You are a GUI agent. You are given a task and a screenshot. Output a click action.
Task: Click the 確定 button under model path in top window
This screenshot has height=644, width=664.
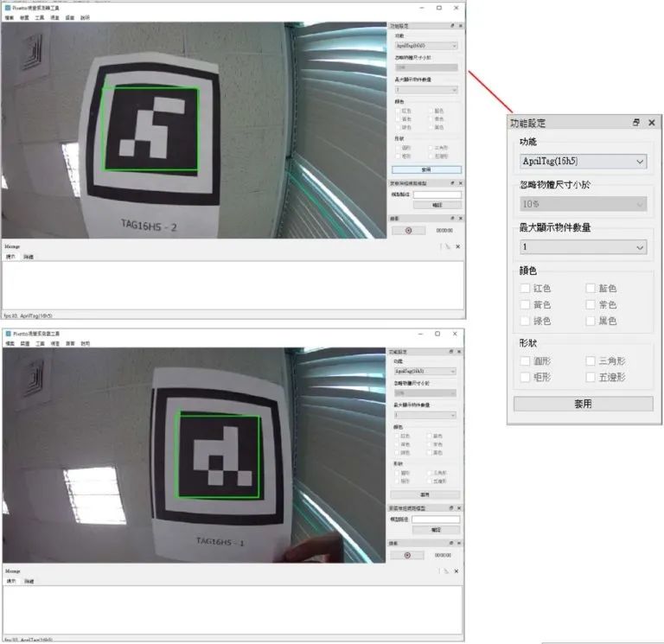click(437, 205)
